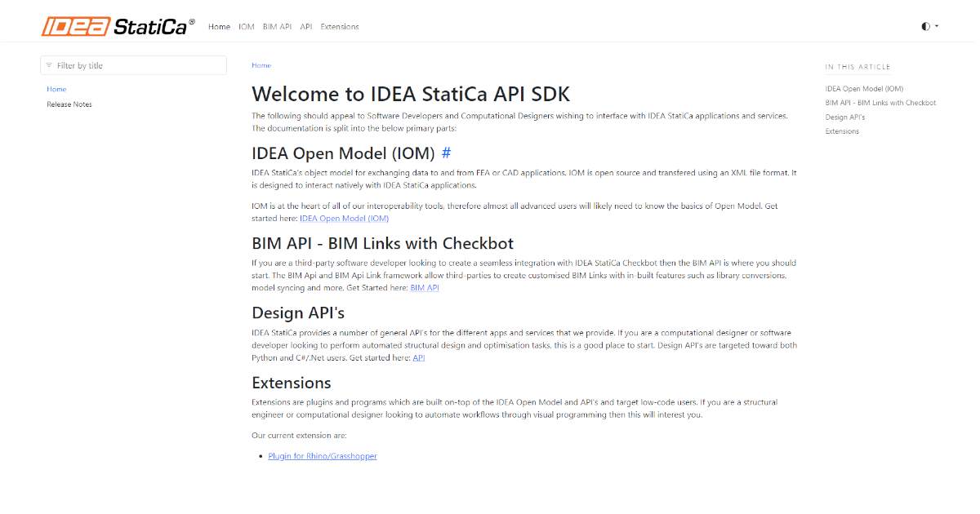980x514 pixels.
Task: Open the IOM top navigation item
Action: [x=247, y=27]
